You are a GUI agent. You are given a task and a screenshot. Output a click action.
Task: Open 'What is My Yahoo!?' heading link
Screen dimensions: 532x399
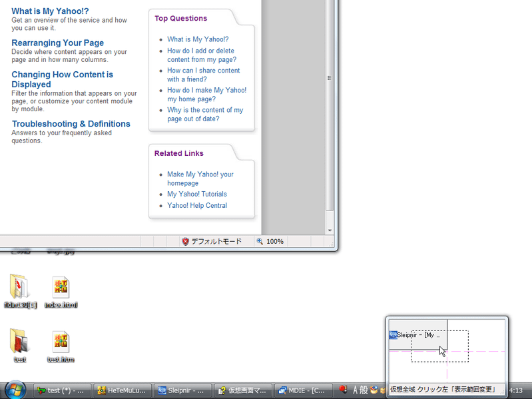(x=50, y=11)
